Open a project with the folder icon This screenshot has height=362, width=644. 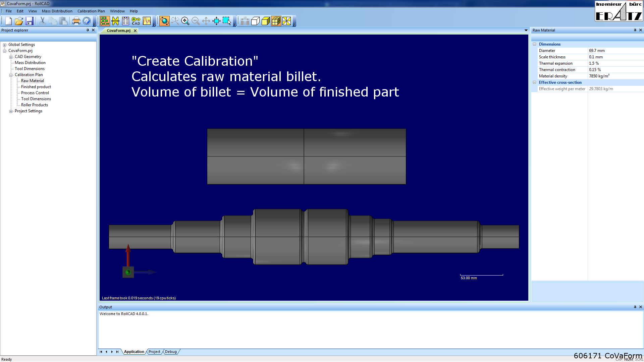click(19, 21)
